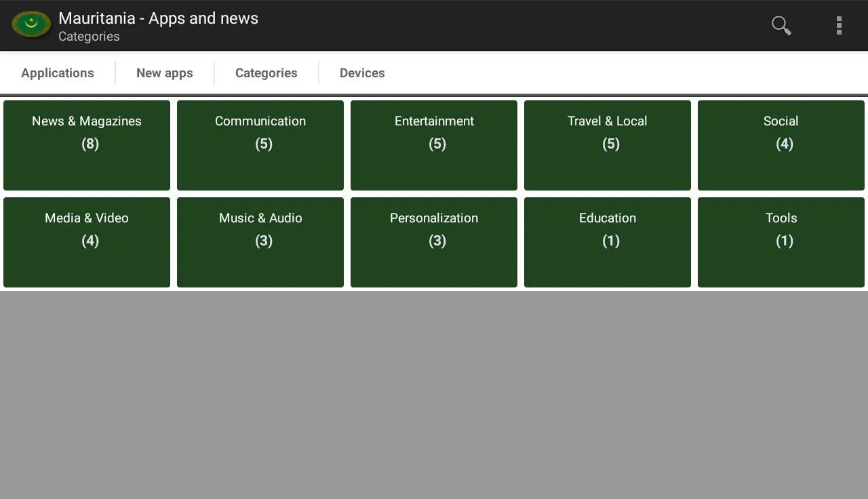Click the 'Mauritania - Apps and news' title
Screen dimensions: 868x499
point(158,18)
